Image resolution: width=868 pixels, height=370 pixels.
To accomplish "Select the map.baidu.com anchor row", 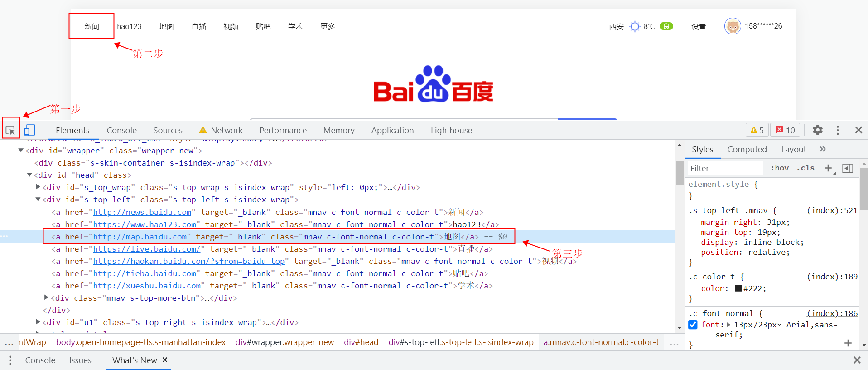I will pos(338,236).
